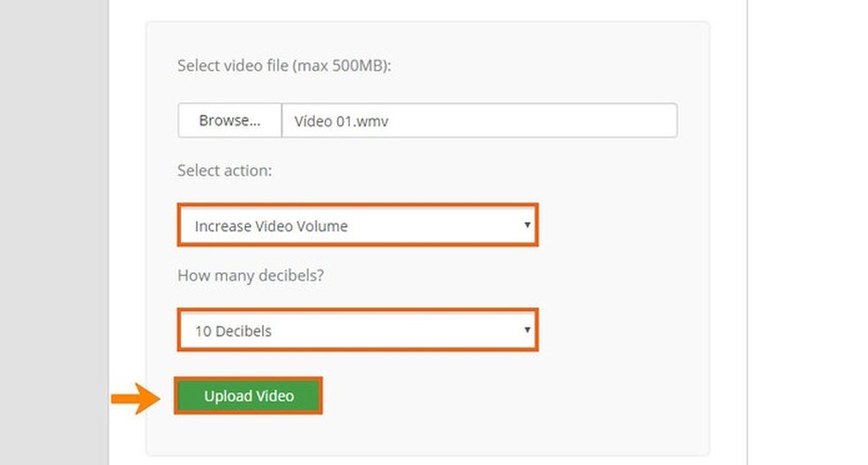Click the "How many decibels?" label
This screenshot has width=868, height=465.
point(251,275)
